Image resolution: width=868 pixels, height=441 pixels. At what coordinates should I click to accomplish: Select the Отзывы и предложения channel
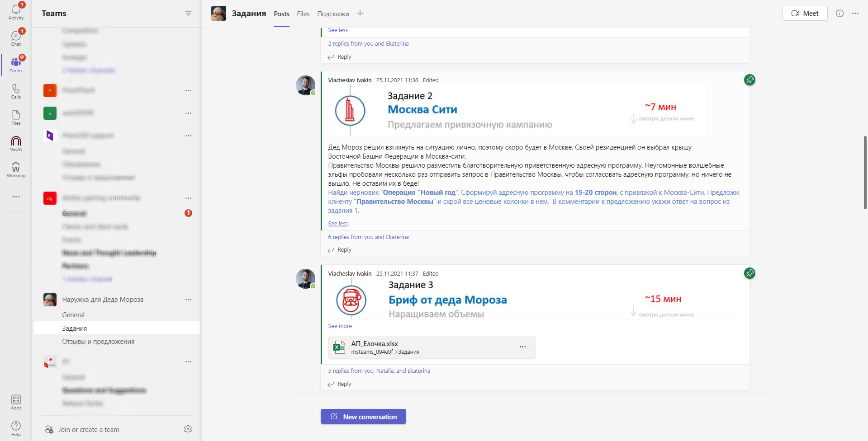coord(98,342)
